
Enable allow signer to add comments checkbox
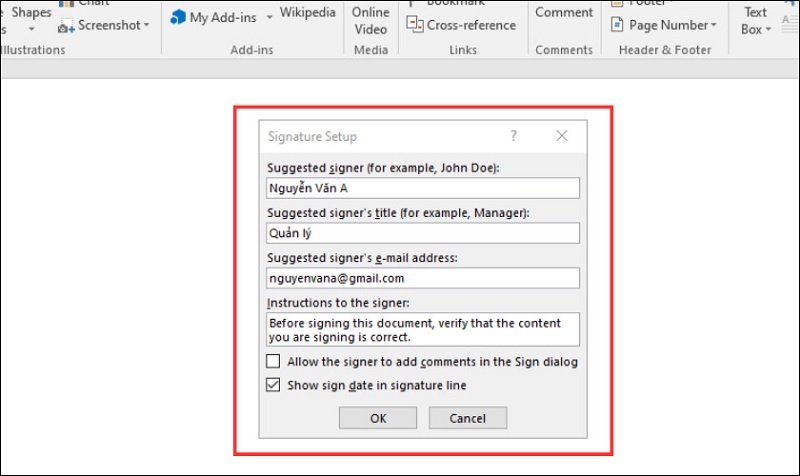pyautogui.click(x=274, y=362)
